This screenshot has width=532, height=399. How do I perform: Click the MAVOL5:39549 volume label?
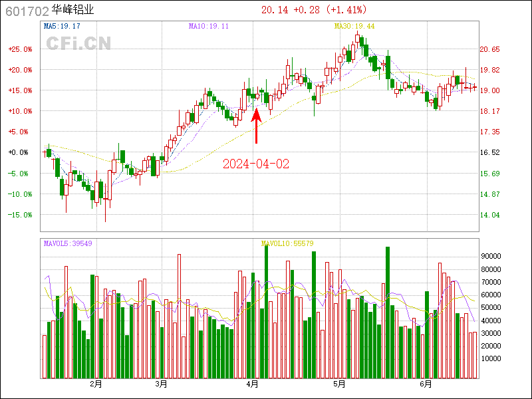pyautogui.click(x=68, y=243)
